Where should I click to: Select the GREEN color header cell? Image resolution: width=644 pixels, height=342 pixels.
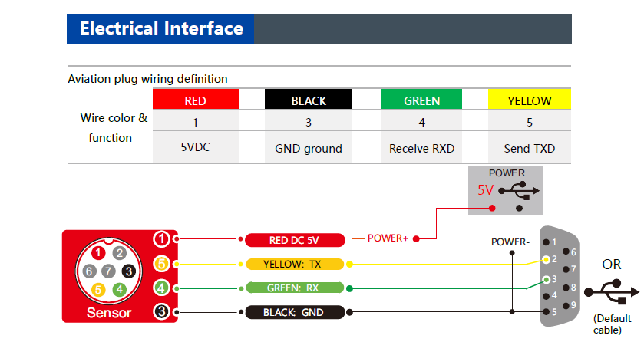coord(421,100)
